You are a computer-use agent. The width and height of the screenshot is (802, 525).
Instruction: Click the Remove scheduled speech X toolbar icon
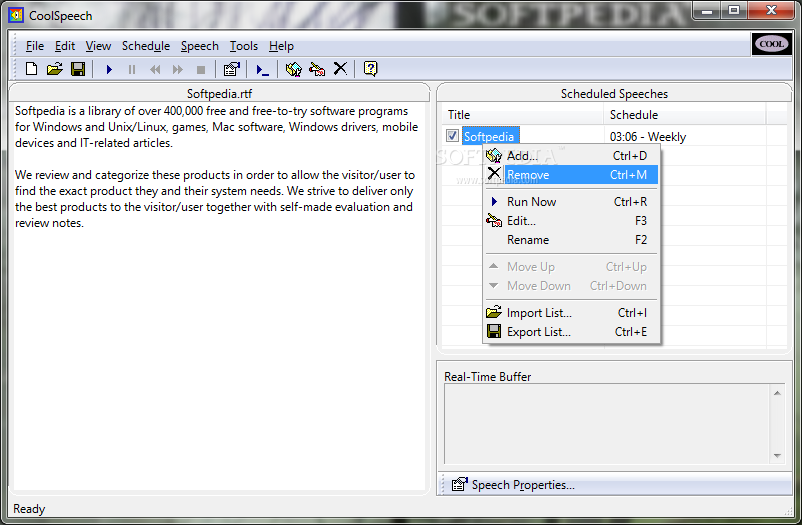point(340,69)
